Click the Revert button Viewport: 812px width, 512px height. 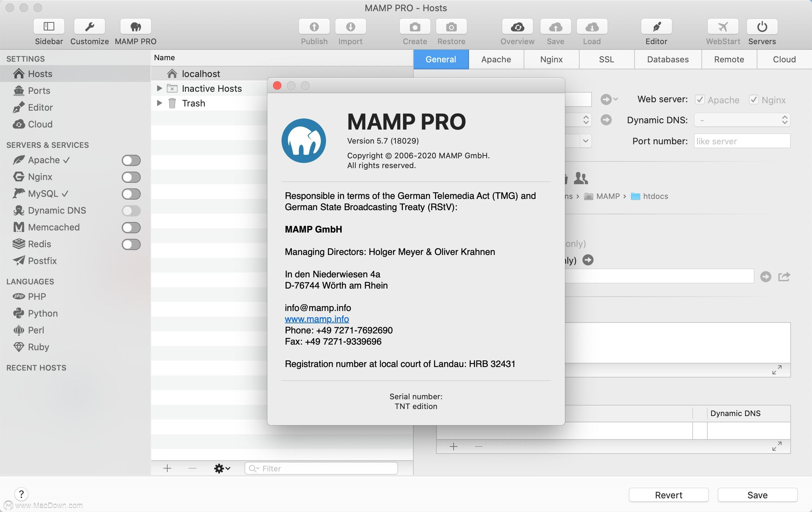tap(668, 495)
